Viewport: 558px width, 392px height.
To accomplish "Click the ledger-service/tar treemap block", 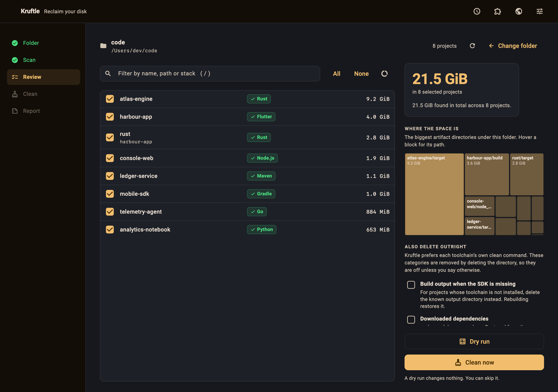I will click(480, 226).
